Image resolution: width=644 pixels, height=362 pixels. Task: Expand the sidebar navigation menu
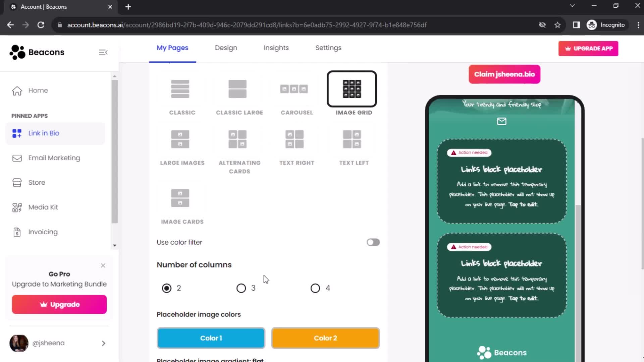(103, 52)
